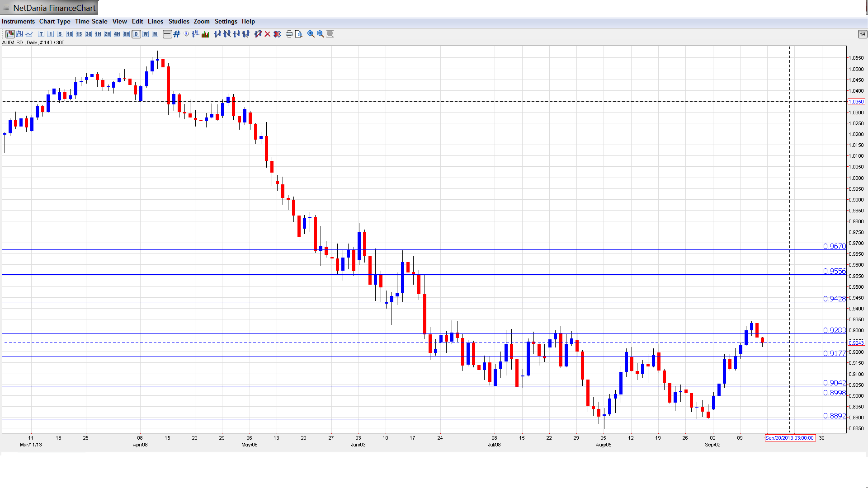
Task: Select Daily time scale button
Action: click(136, 34)
